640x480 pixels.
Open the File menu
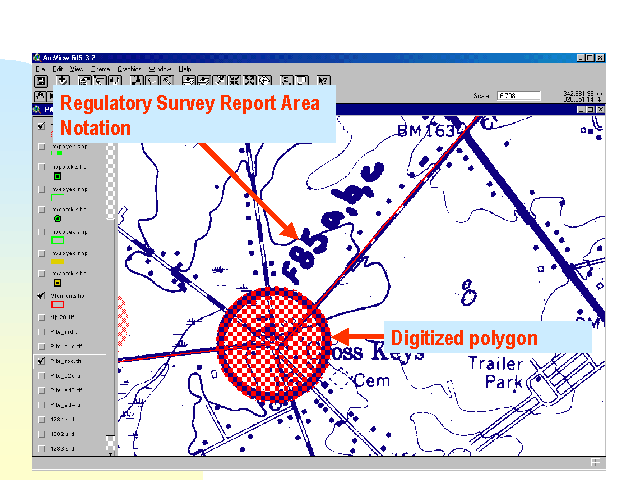click(x=40, y=68)
